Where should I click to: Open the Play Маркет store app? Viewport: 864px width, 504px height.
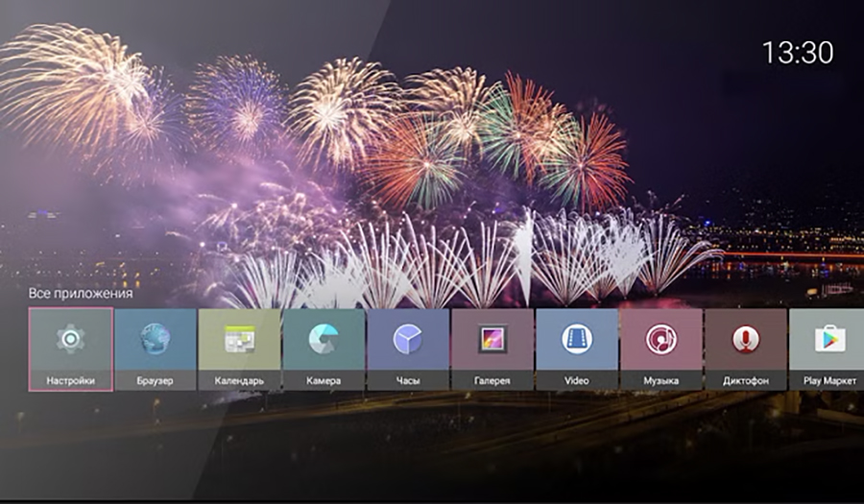click(827, 349)
